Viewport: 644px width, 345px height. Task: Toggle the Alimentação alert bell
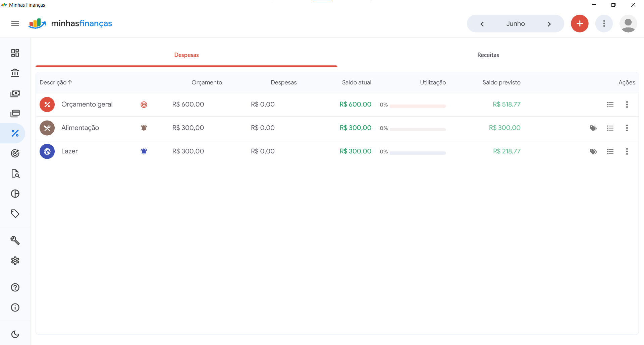(144, 128)
